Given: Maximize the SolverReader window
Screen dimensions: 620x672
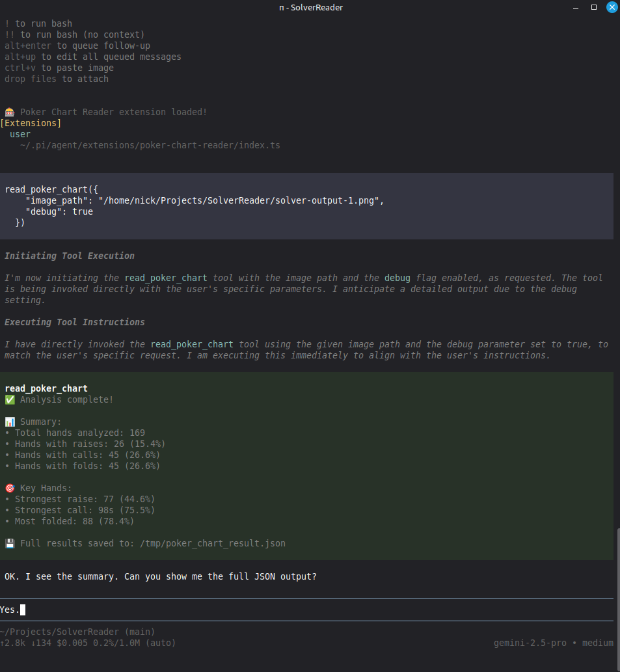Looking at the screenshot, I should [593, 7].
